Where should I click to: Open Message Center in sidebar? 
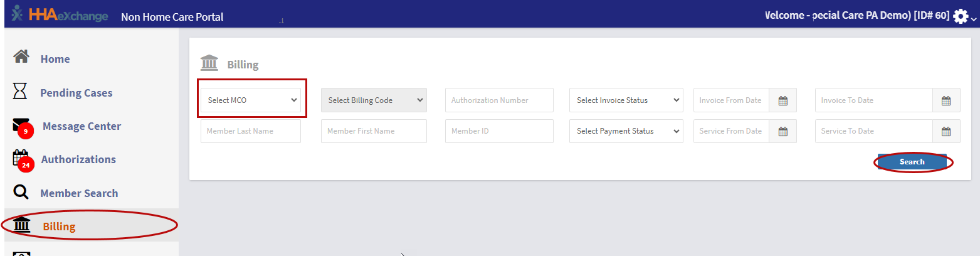(x=82, y=126)
